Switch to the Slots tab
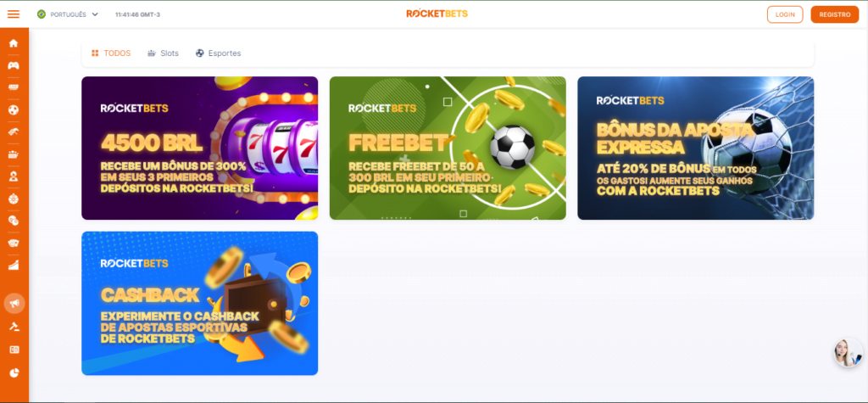Viewport: 868px width, 403px height. [x=163, y=53]
